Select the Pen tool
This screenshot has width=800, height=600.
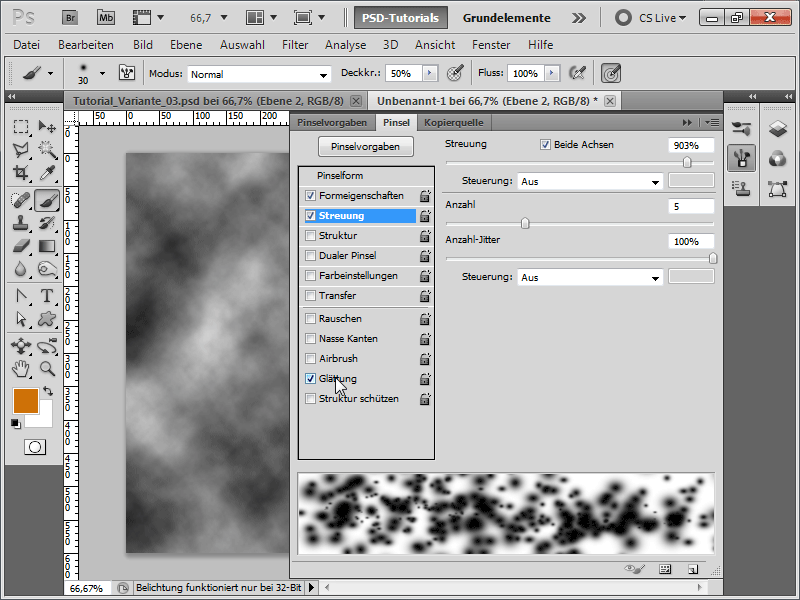point(21,296)
